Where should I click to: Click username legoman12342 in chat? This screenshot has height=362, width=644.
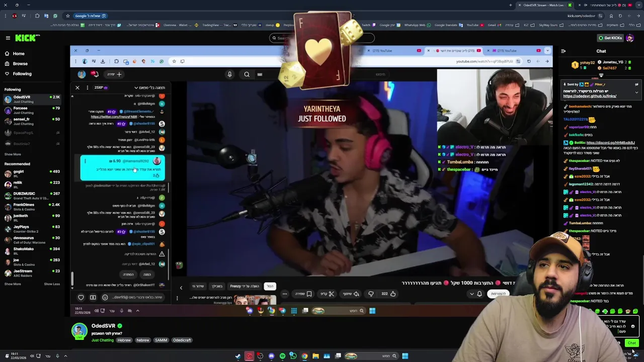point(581,184)
